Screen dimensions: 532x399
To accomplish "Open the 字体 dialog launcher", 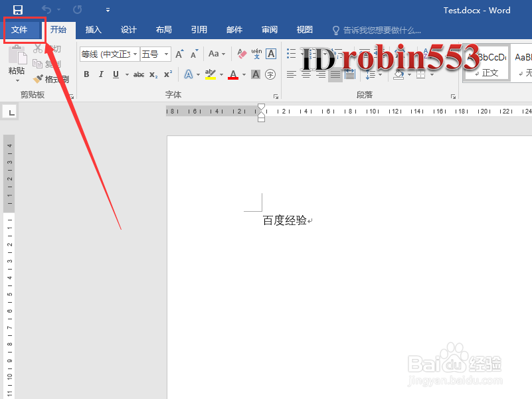I will tap(276, 96).
